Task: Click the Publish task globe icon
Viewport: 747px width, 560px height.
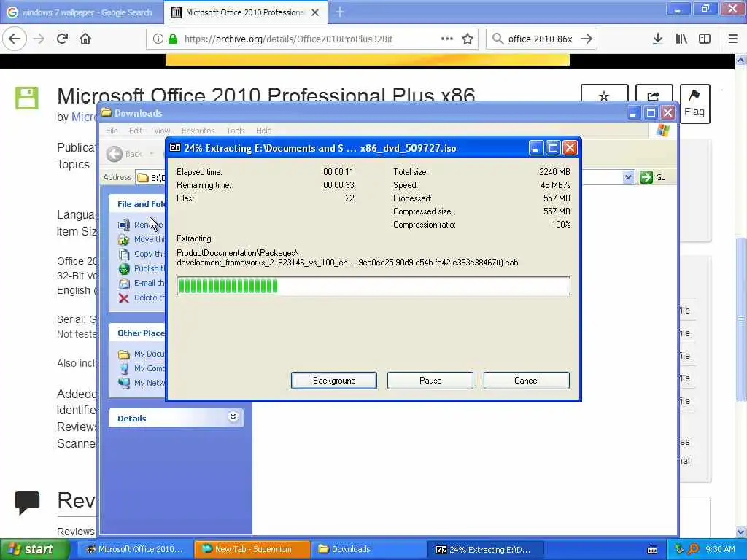Action: 124,268
